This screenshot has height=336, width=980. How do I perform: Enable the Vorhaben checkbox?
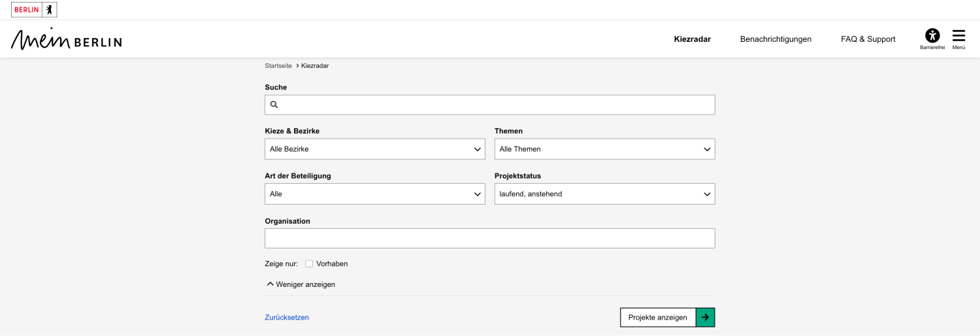click(x=309, y=264)
